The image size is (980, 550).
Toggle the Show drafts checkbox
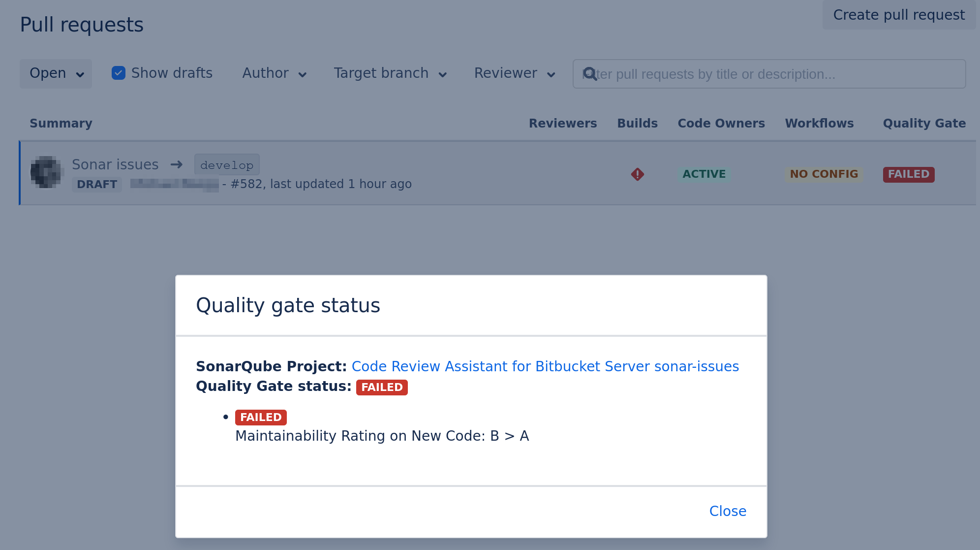(119, 73)
